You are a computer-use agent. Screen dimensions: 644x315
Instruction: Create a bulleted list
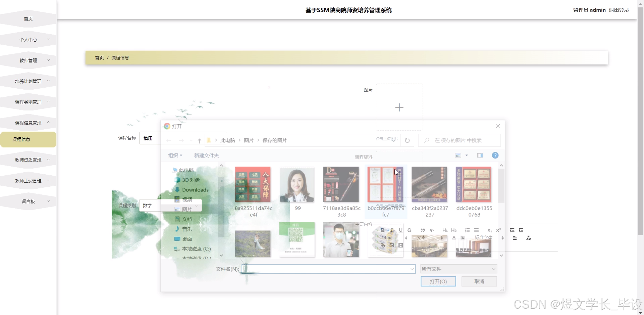pos(476,230)
